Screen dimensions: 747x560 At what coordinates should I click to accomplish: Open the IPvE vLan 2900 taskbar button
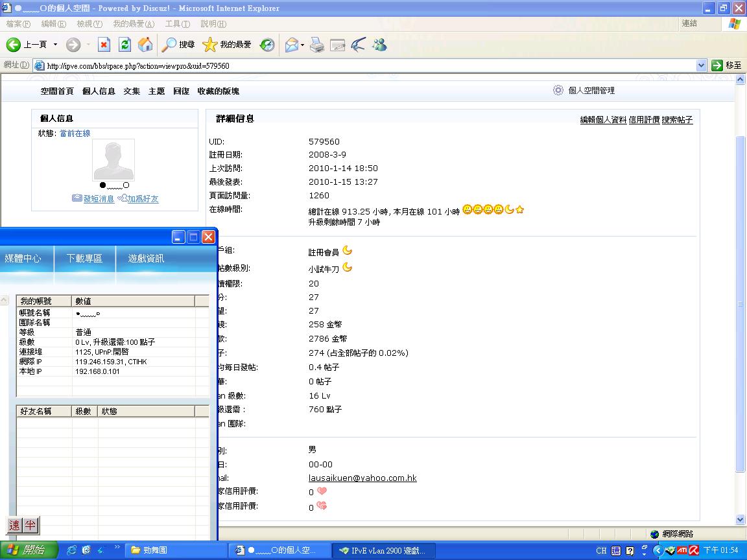[x=383, y=550]
